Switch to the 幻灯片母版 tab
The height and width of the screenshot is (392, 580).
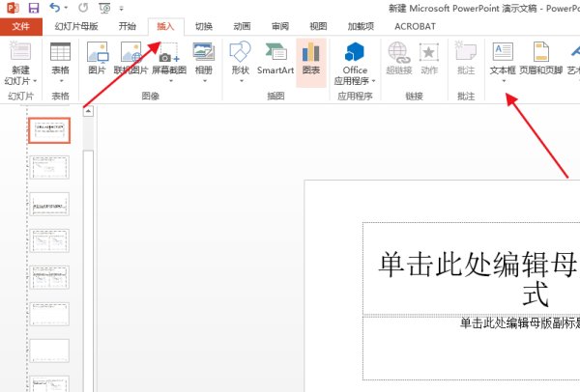pos(76,26)
